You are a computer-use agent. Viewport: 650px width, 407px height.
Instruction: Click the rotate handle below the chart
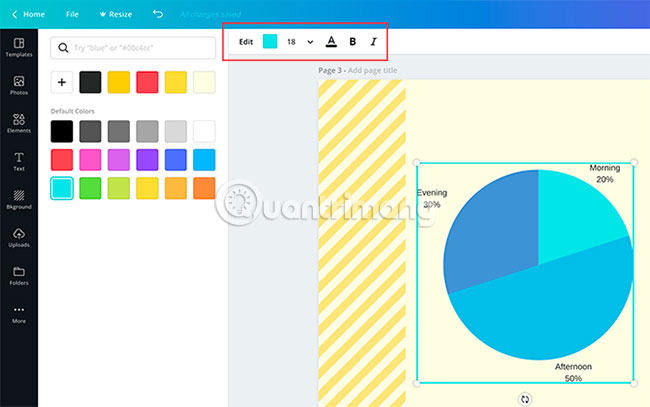click(525, 399)
